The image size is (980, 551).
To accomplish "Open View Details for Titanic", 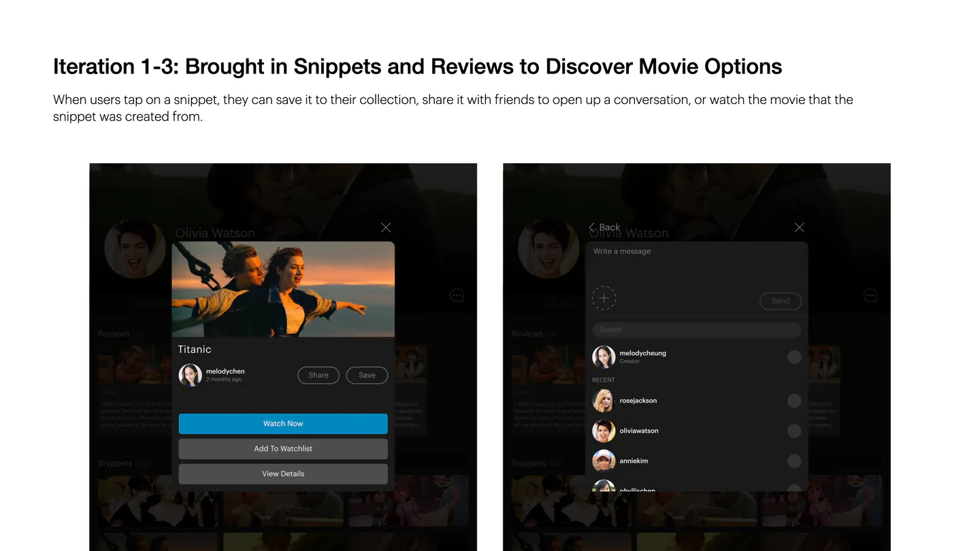I will [283, 473].
